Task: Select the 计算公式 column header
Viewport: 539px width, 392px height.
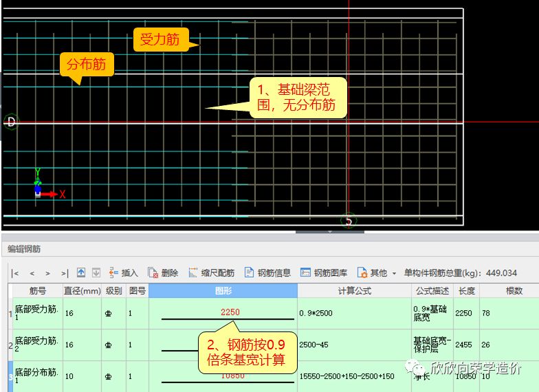Action: coord(355,291)
